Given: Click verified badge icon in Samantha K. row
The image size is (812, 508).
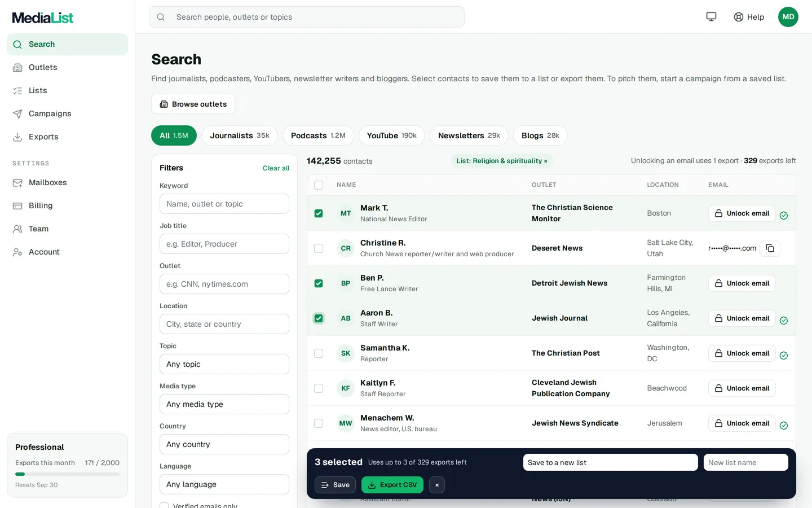Looking at the screenshot, I should click(784, 356).
